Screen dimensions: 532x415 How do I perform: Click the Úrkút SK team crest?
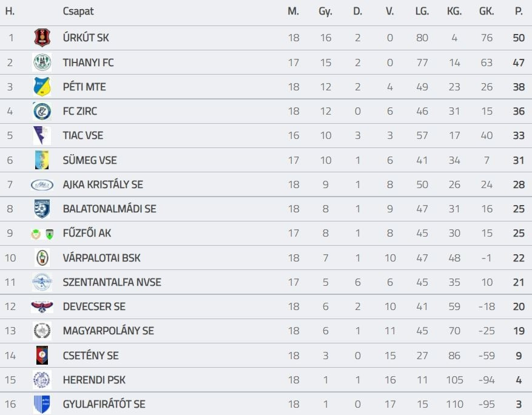42,38
